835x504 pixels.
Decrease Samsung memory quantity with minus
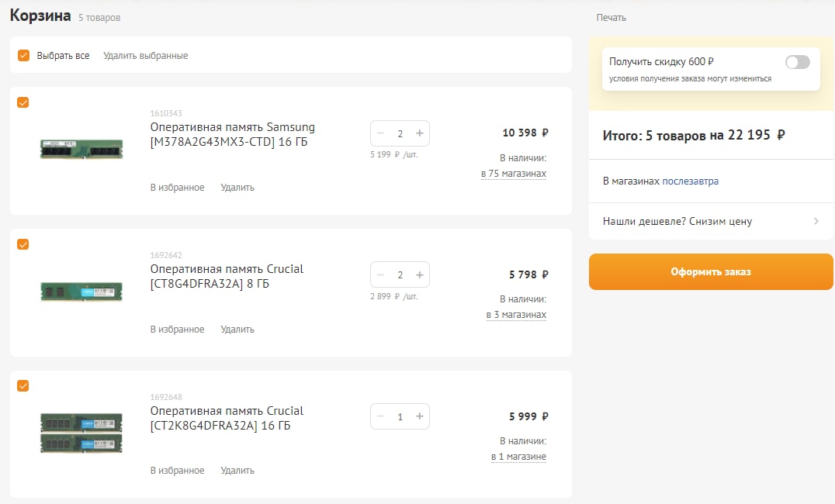click(381, 133)
